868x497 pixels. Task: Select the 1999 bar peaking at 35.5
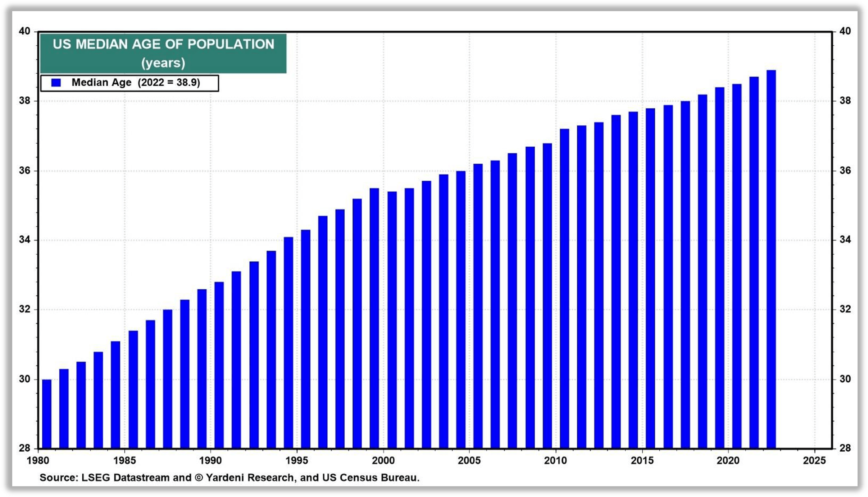pyautogui.click(x=374, y=318)
